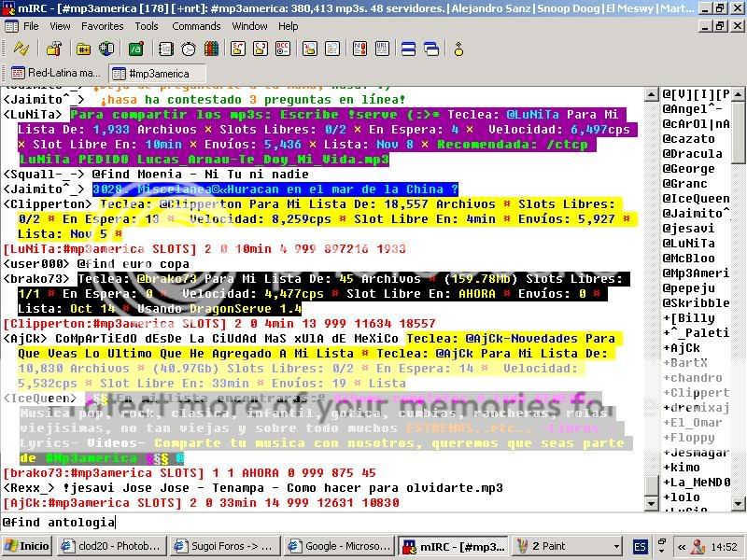Expand the 2 Paint taskbar group
This screenshot has width=747, height=560.
click(568, 546)
